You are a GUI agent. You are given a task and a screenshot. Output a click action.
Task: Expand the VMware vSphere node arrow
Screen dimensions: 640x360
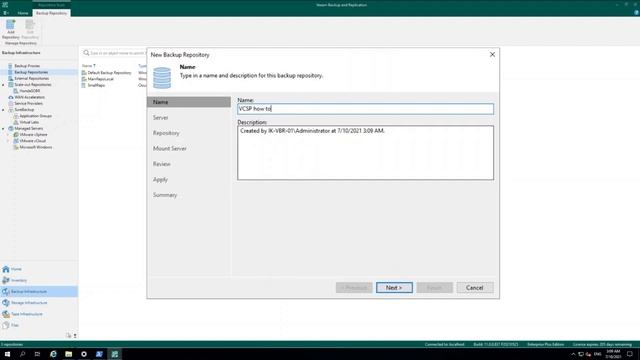(x=9, y=134)
